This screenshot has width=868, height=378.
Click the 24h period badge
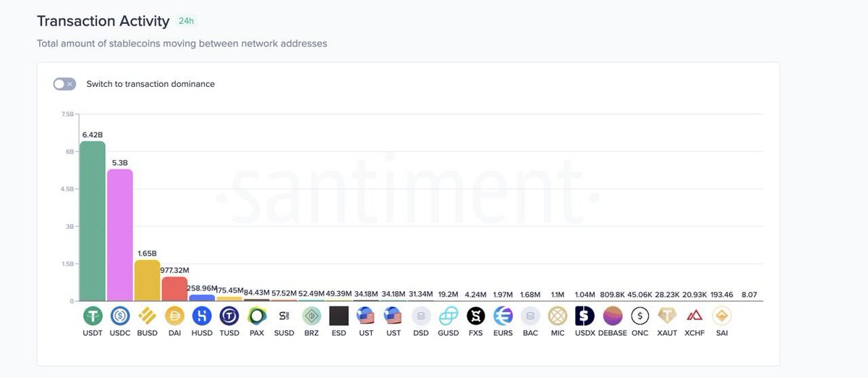tap(187, 21)
